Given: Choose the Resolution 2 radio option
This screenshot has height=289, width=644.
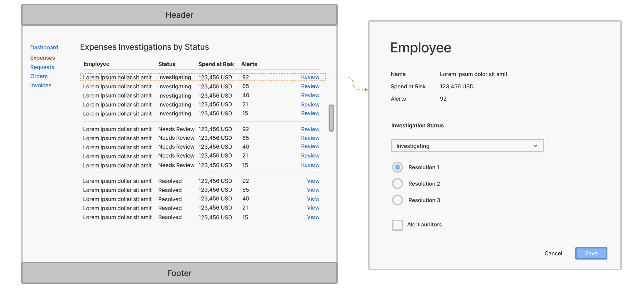Looking at the screenshot, I should pyautogui.click(x=397, y=184).
